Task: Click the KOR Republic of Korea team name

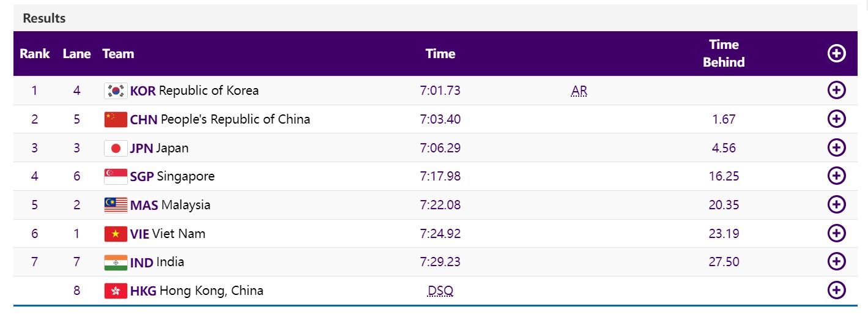Action: (x=195, y=91)
